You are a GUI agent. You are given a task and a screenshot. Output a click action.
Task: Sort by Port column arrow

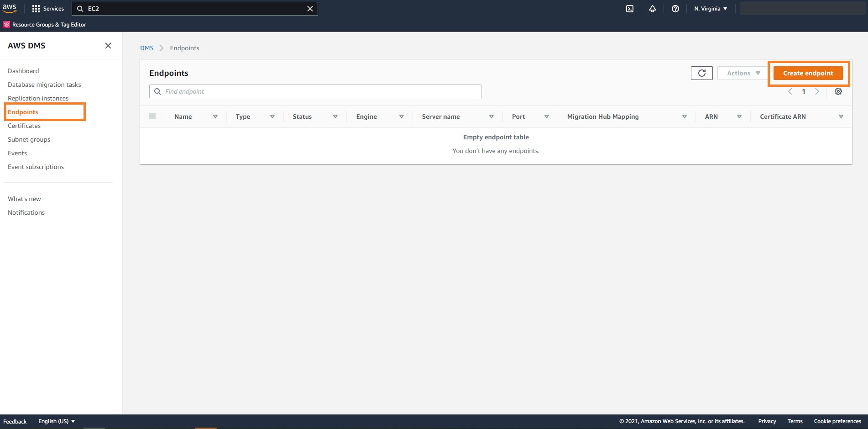coord(547,117)
